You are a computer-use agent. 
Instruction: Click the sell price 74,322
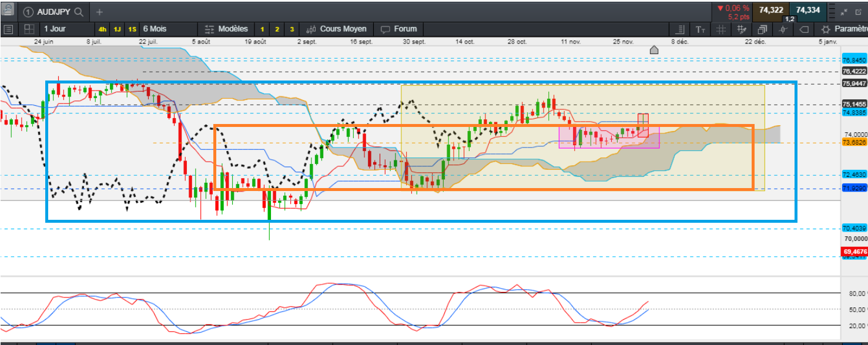pos(770,9)
